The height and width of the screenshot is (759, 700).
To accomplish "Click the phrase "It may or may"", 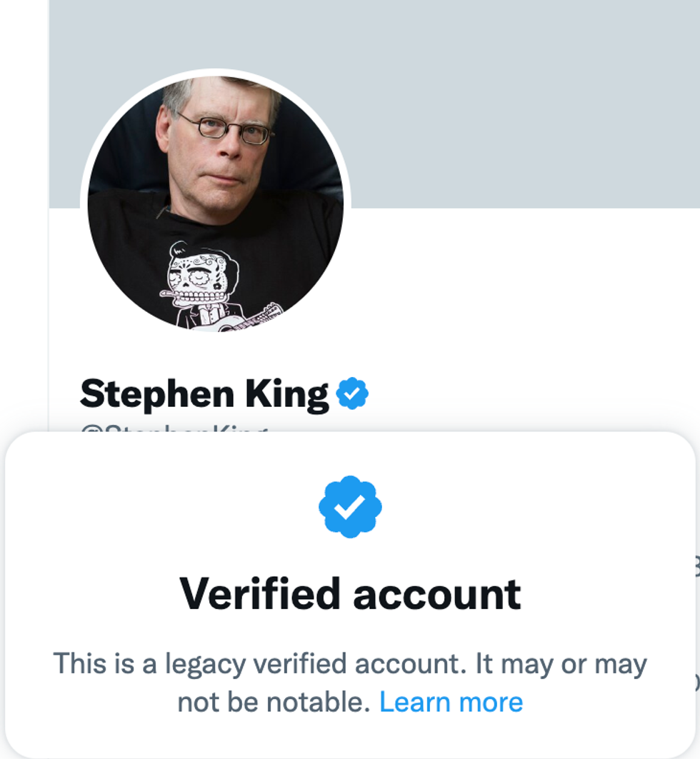I will click(561, 664).
